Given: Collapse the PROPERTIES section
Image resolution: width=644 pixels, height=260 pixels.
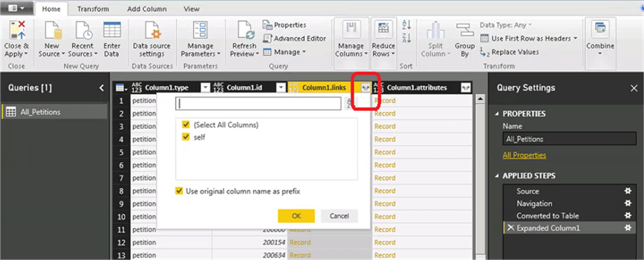Looking at the screenshot, I should pyautogui.click(x=498, y=114).
